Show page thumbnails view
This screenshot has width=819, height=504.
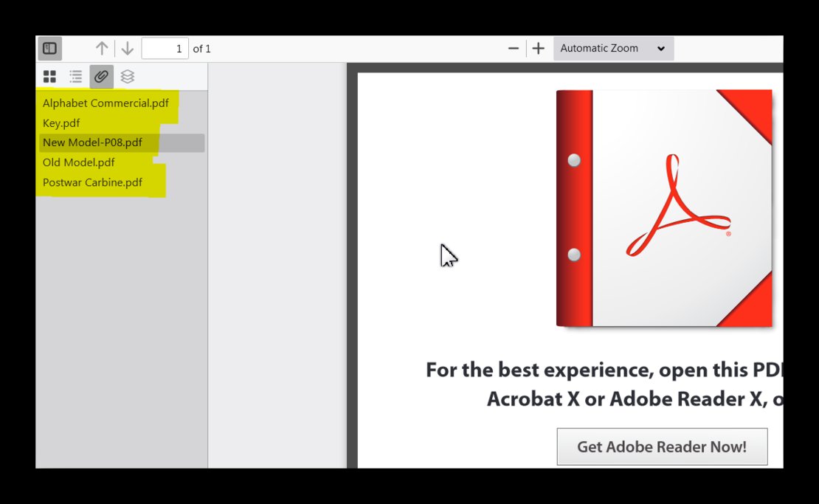tap(49, 77)
